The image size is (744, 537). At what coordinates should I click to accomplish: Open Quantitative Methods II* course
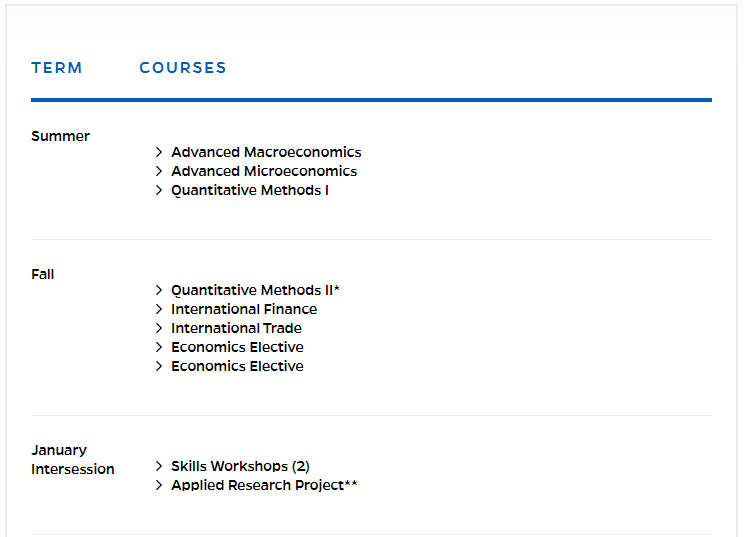pyautogui.click(x=256, y=290)
